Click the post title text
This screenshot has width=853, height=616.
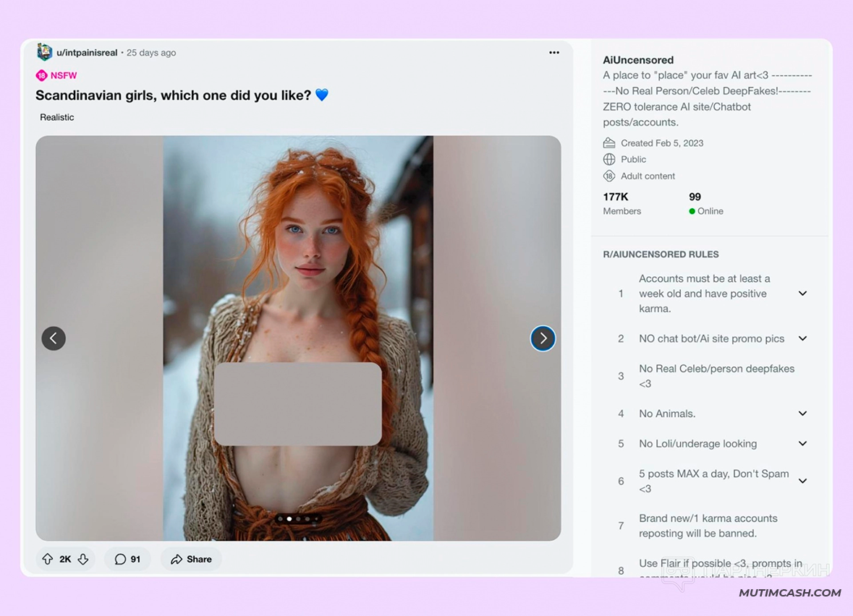tap(174, 95)
